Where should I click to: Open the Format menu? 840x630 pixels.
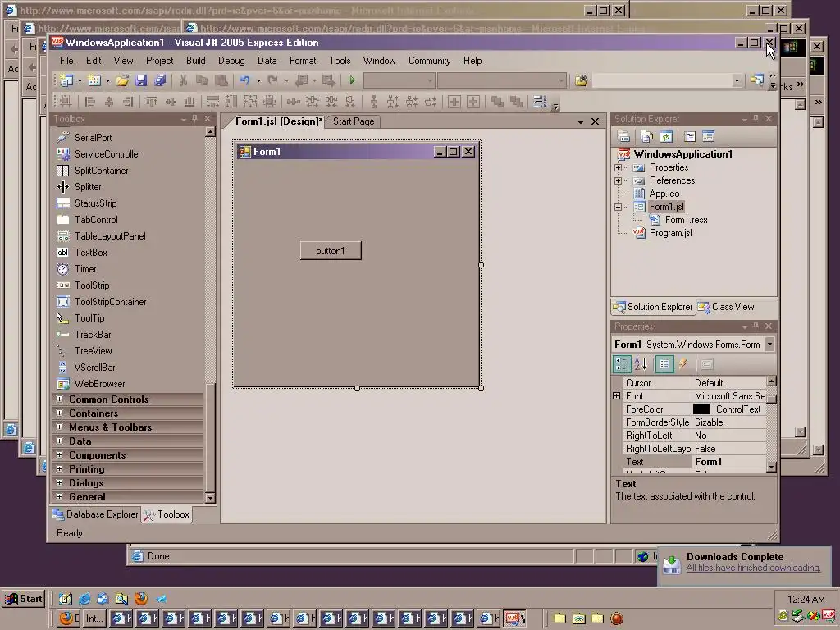pos(303,61)
